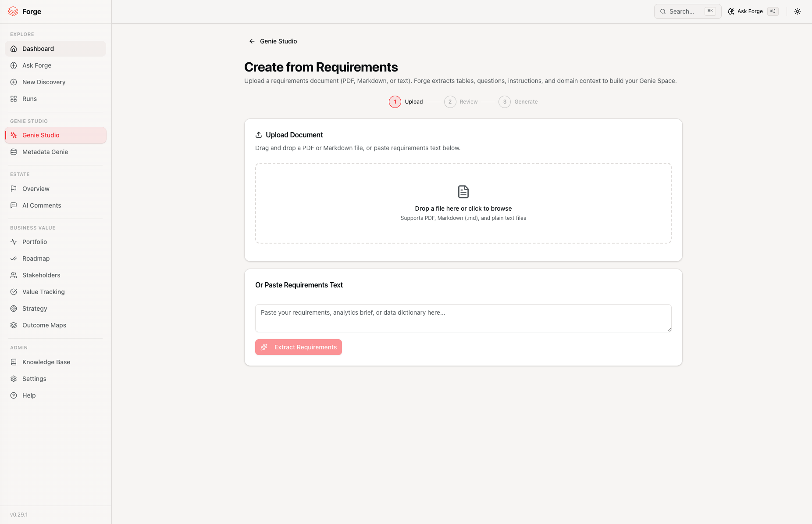Click Portfolio activity icon

point(14,242)
